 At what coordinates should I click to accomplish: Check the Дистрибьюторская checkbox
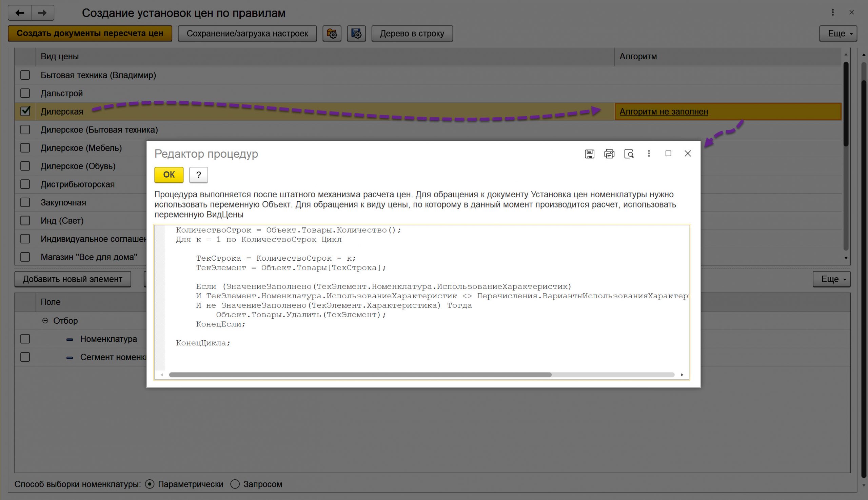[25, 184]
